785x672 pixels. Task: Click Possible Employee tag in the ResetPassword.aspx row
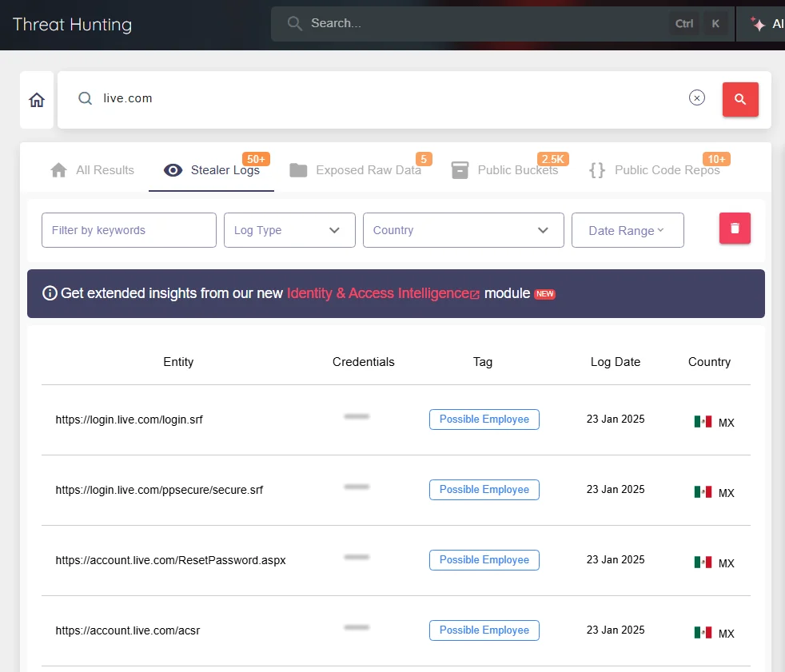[484, 560]
